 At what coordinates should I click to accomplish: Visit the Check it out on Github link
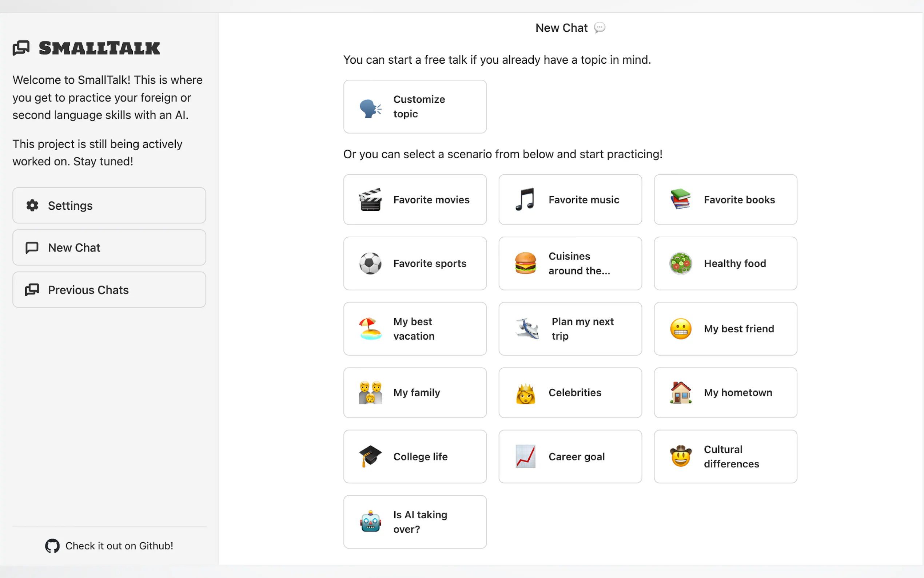coord(109,546)
